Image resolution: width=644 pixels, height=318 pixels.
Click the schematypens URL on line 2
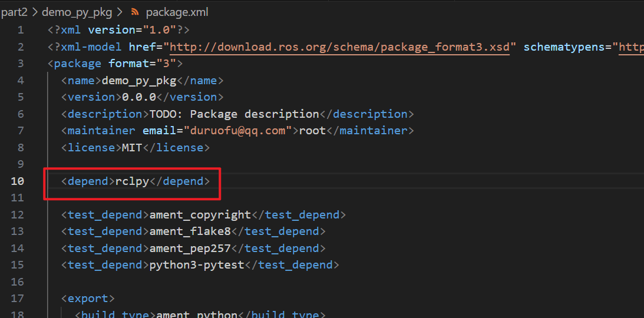(x=630, y=47)
